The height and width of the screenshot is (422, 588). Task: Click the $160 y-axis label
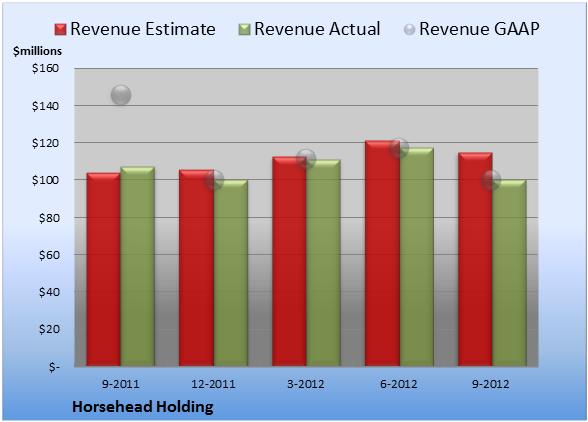pos(45,68)
